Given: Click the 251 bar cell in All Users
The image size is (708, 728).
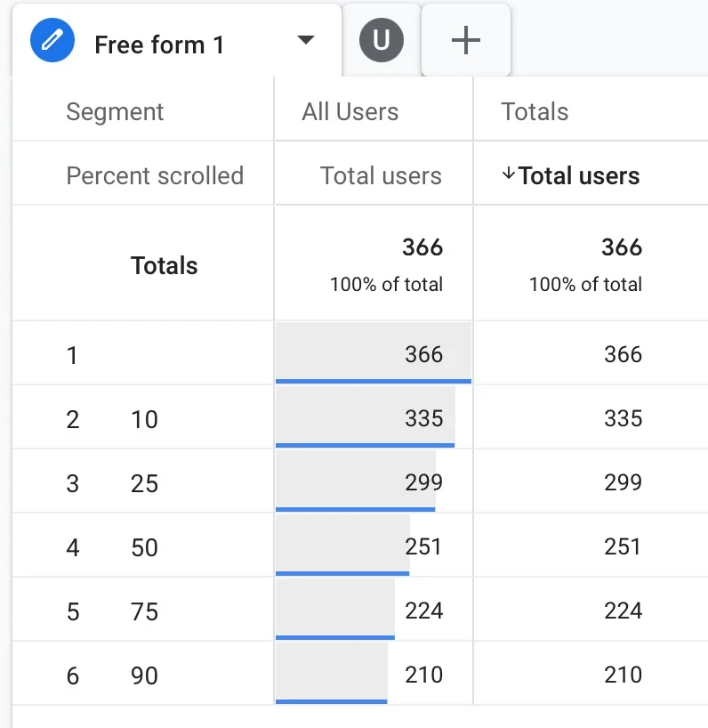Looking at the screenshot, I should point(374,545).
